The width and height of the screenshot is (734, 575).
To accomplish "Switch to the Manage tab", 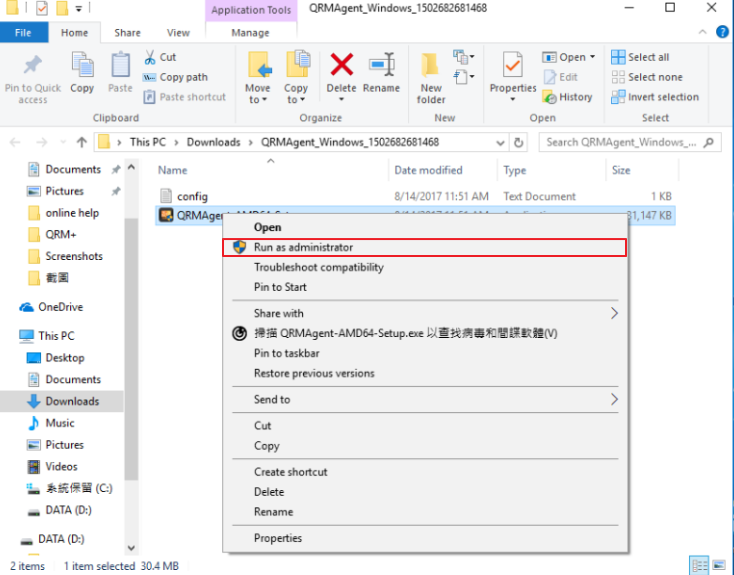I will tap(250, 32).
